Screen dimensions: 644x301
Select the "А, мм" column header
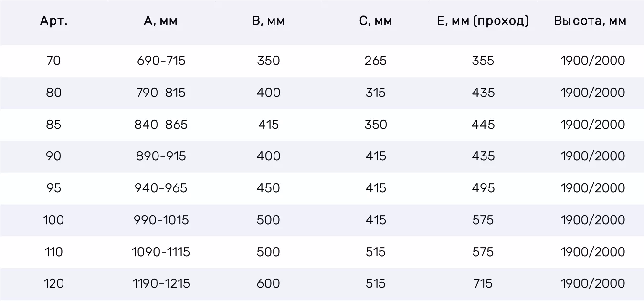click(161, 21)
